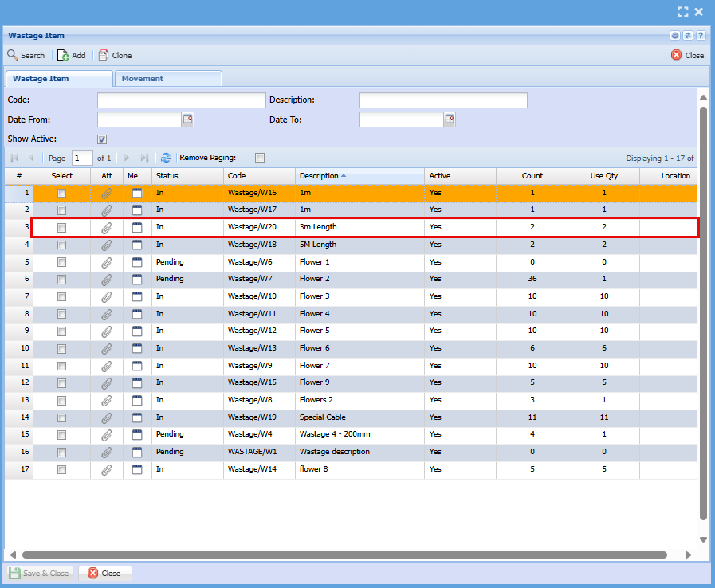This screenshot has height=588, width=715.
Task: Enable the Remove Paging checkbox
Action: click(x=260, y=158)
